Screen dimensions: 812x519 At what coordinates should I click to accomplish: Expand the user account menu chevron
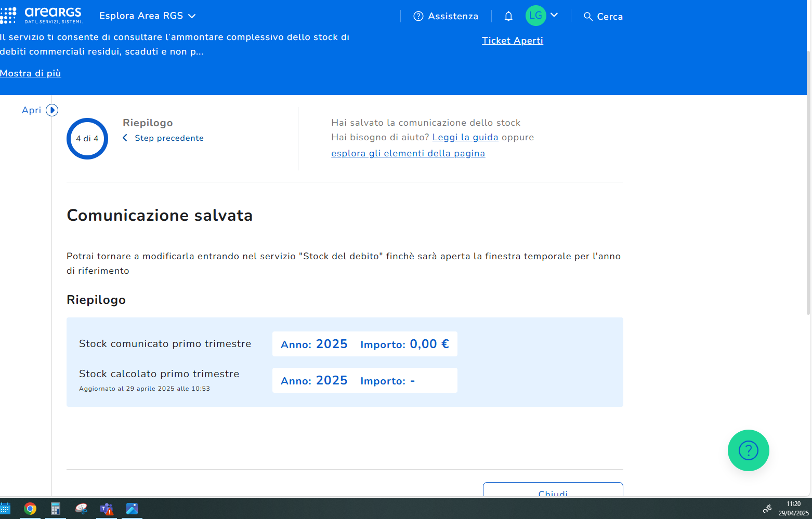pos(554,15)
